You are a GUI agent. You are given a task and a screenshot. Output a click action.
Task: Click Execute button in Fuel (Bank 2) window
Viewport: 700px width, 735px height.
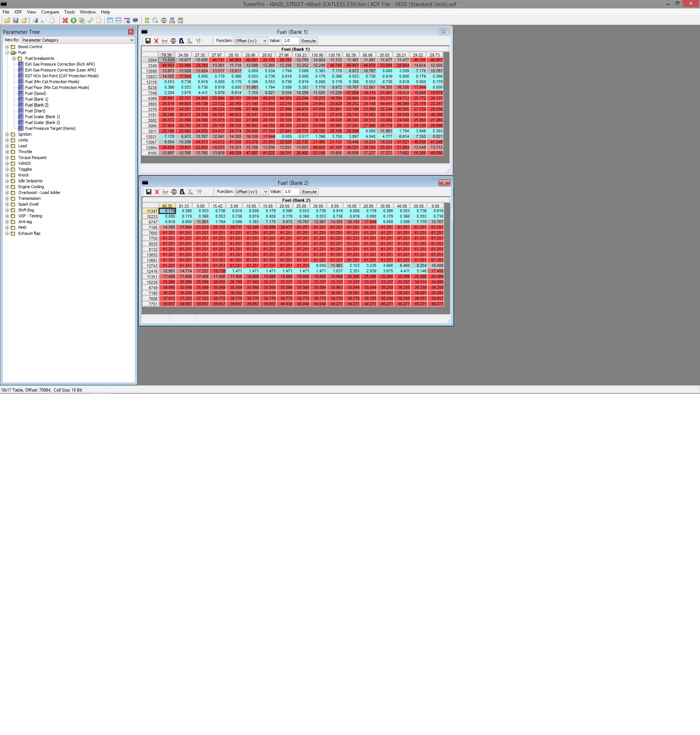[x=309, y=192]
